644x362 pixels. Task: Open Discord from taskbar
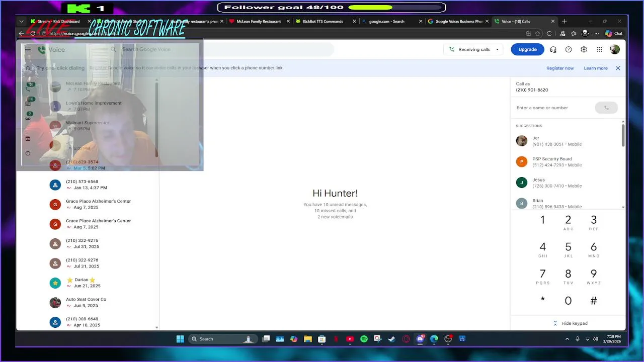click(420, 339)
